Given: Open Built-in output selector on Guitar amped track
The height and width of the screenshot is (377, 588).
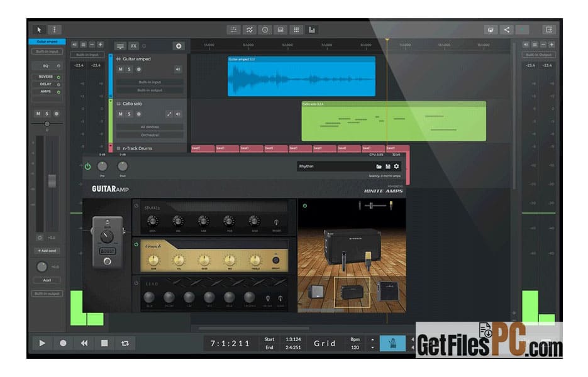Looking at the screenshot, I should point(150,90).
